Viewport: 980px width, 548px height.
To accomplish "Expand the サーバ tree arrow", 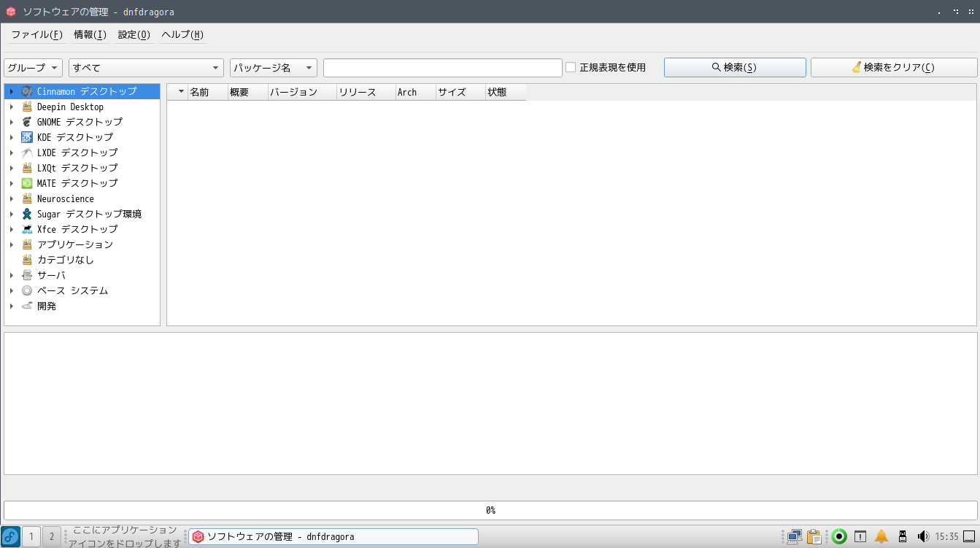I will [x=12, y=275].
